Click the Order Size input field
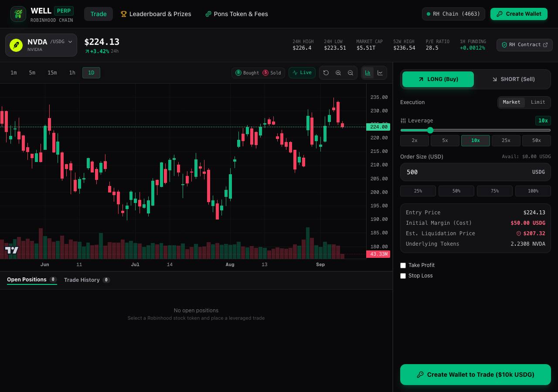The height and width of the screenshot is (392, 558). [x=476, y=172]
